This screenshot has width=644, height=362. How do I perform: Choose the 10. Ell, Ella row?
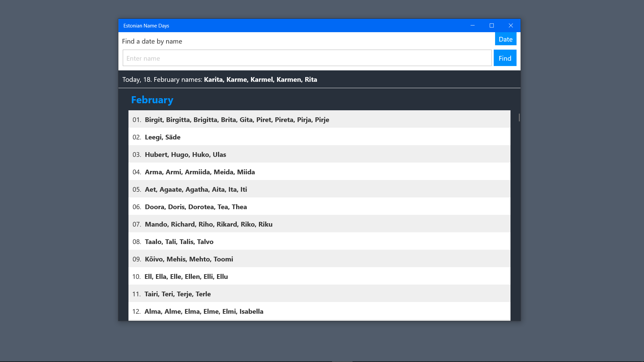[x=319, y=276]
